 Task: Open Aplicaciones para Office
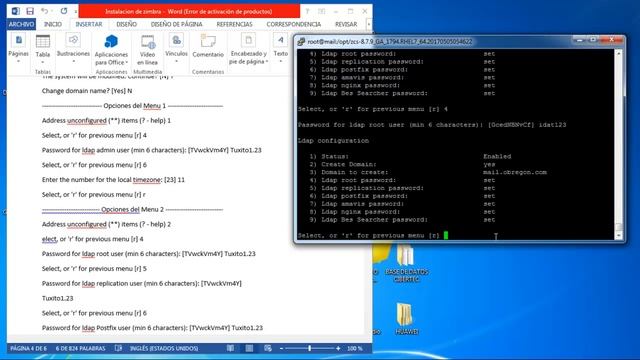click(111, 49)
